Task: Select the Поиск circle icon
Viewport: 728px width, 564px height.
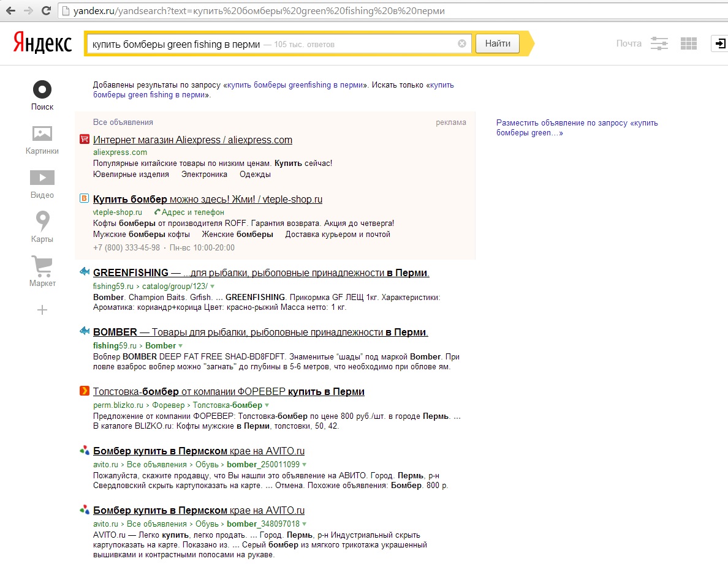Action: [x=42, y=89]
